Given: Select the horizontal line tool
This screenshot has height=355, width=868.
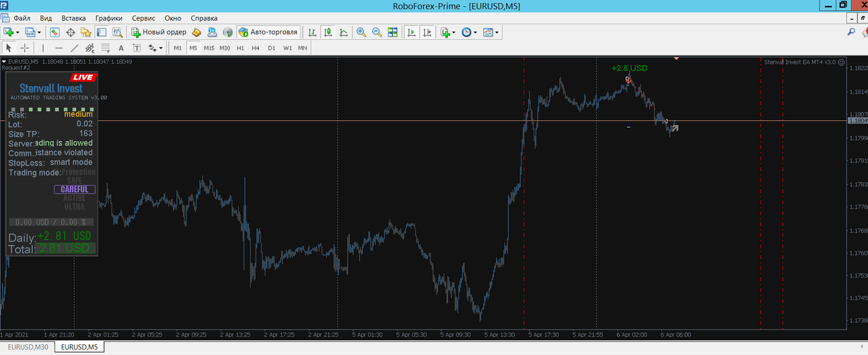Looking at the screenshot, I should (59, 48).
